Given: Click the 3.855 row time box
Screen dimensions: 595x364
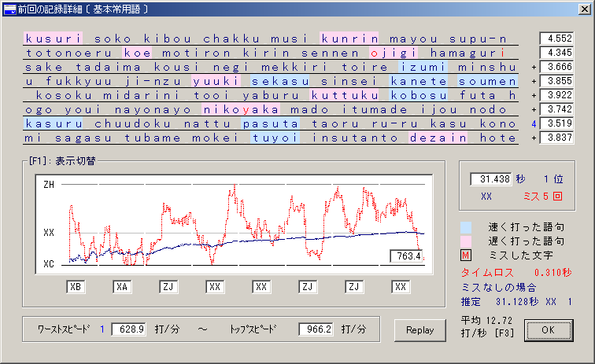Looking at the screenshot, I should [x=556, y=81].
